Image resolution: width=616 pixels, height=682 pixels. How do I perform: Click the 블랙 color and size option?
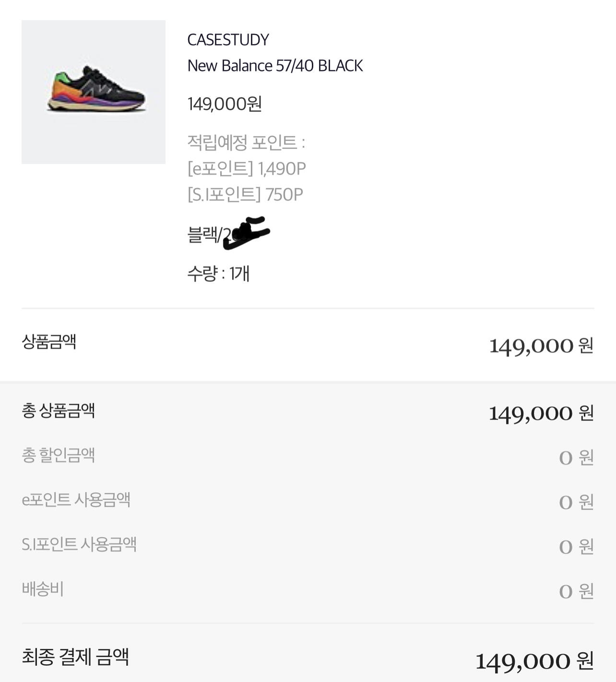point(228,234)
